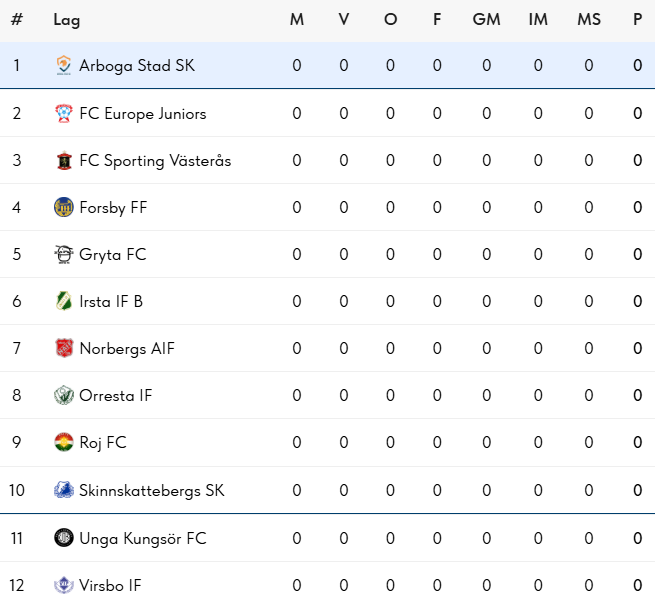
Task: Select the MS column header
Action: (x=589, y=19)
